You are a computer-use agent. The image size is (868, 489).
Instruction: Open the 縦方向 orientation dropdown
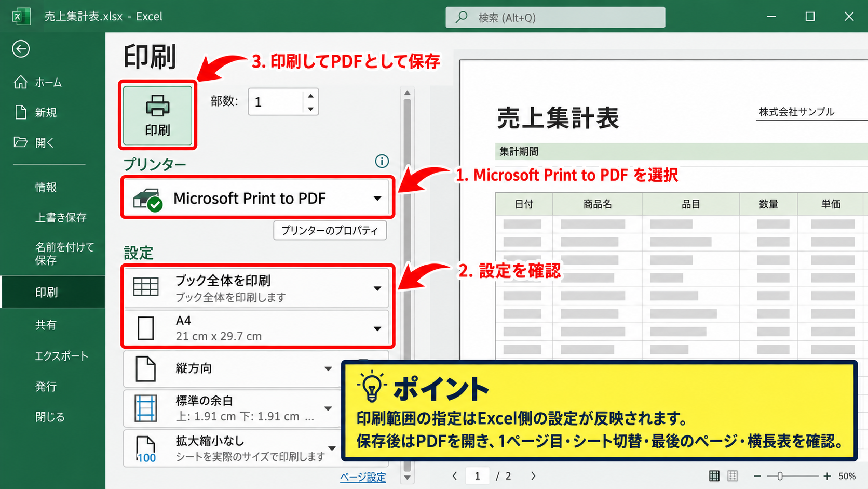[232, 368]
